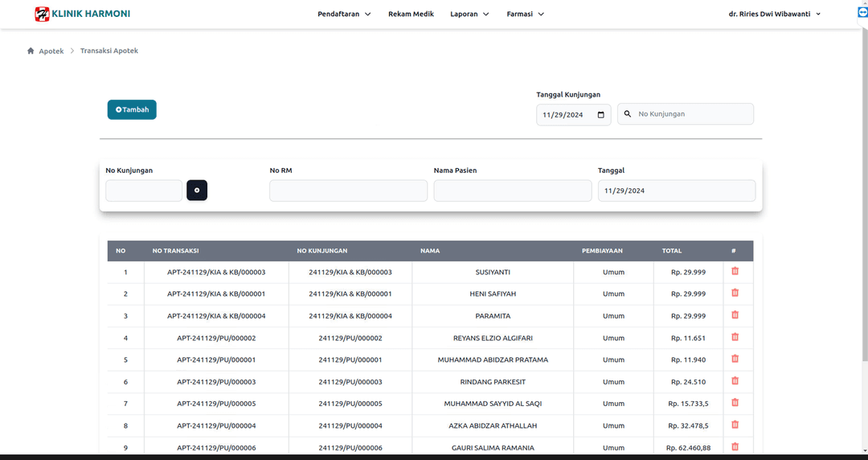Click the Tanggal field in the form

(677, 191)
